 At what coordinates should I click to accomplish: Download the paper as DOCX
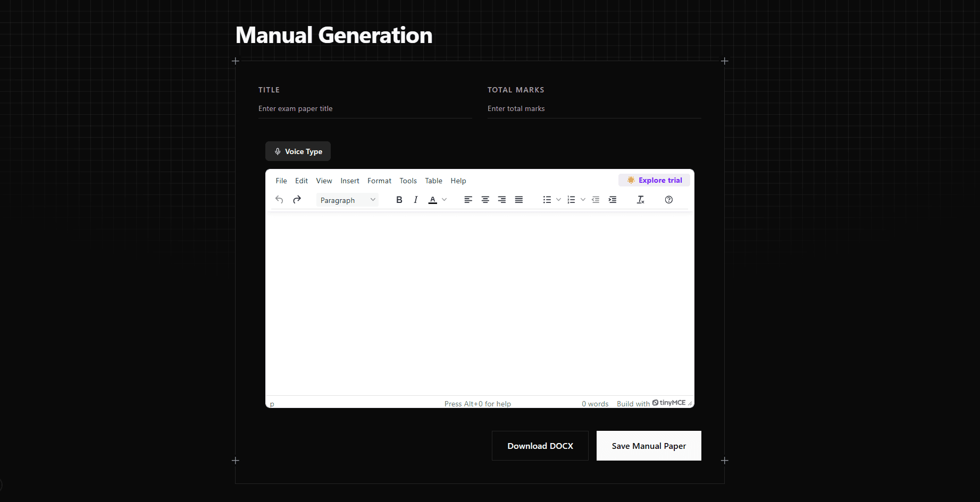(x=540, y=446)
